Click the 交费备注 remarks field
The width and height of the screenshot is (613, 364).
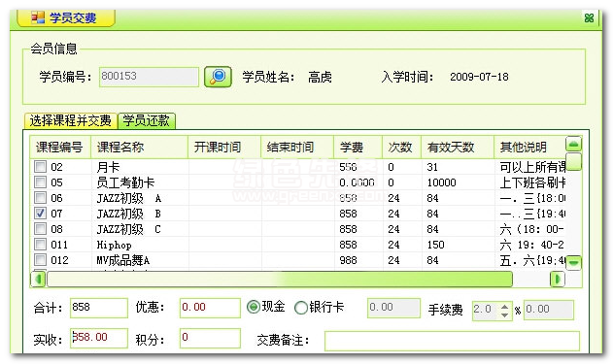[x=452, y=341]
